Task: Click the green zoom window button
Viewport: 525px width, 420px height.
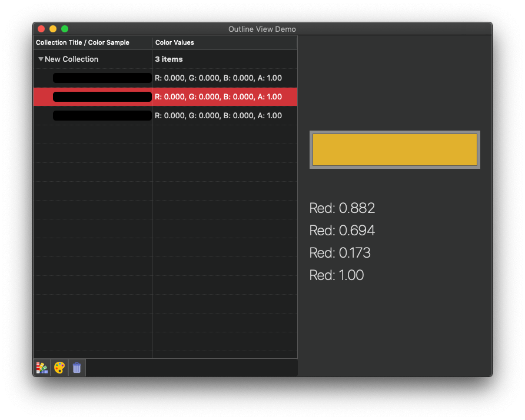Action: [65, 29]
